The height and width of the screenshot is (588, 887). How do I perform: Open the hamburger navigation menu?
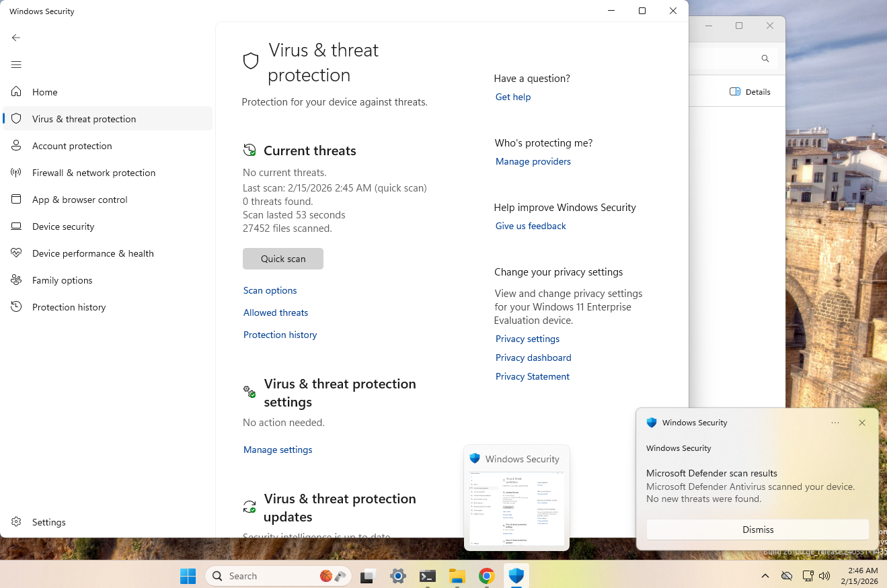[16, 65]
